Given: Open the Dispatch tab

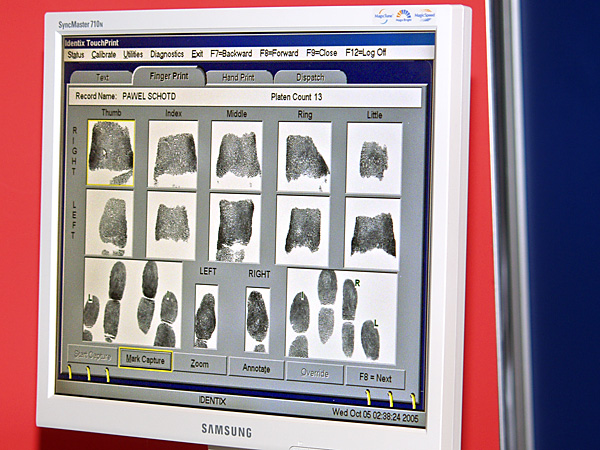Looking at the screenshot, I should tap(310, 77).
